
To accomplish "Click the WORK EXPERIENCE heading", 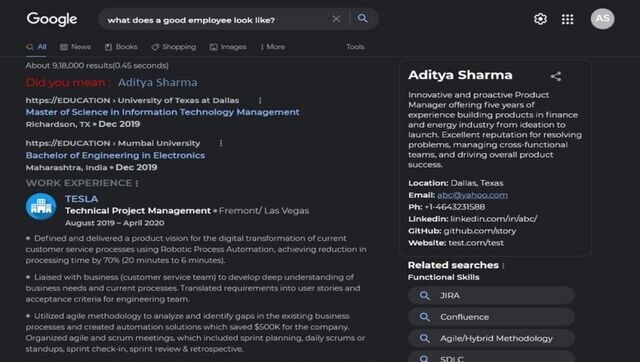I will coord(79,183).
